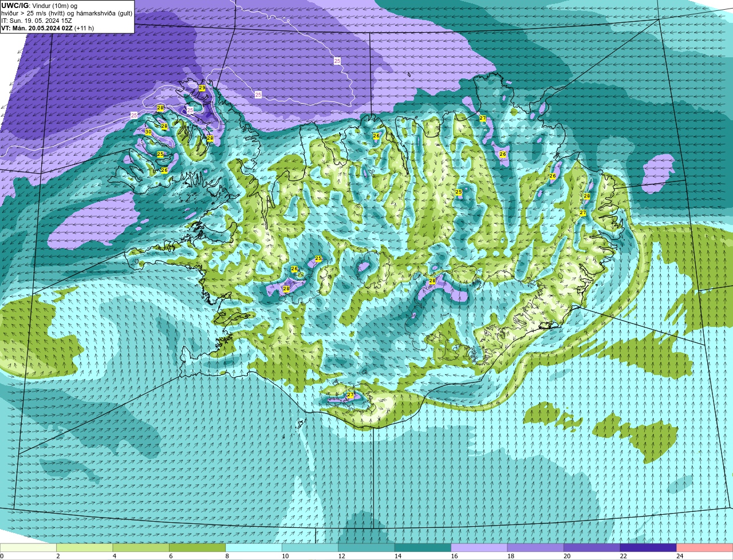Select the lavender 16–18 m/s legend swatch
Viewport: 733px width, 560px height.
479,547
